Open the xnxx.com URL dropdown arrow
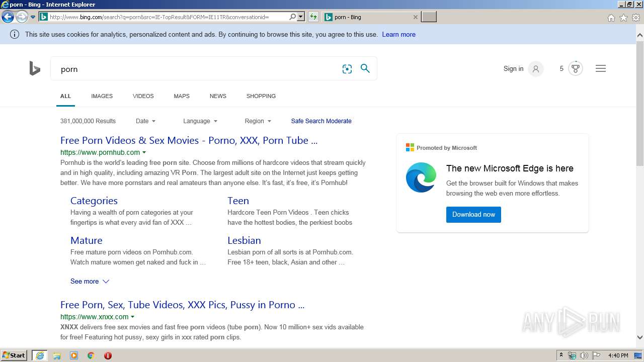This screenshot has width=644, height=362. pyautogui.click(x=133, y=317)
